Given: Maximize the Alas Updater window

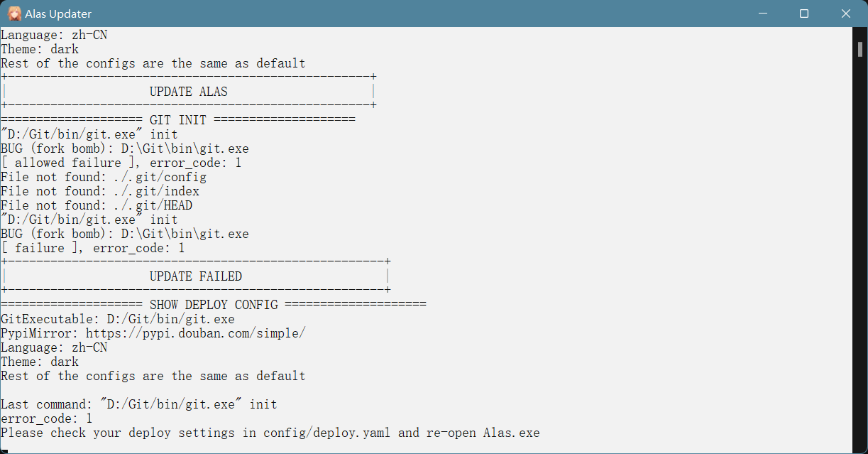Looking at the screenshot, I should (x=804, y=13).
